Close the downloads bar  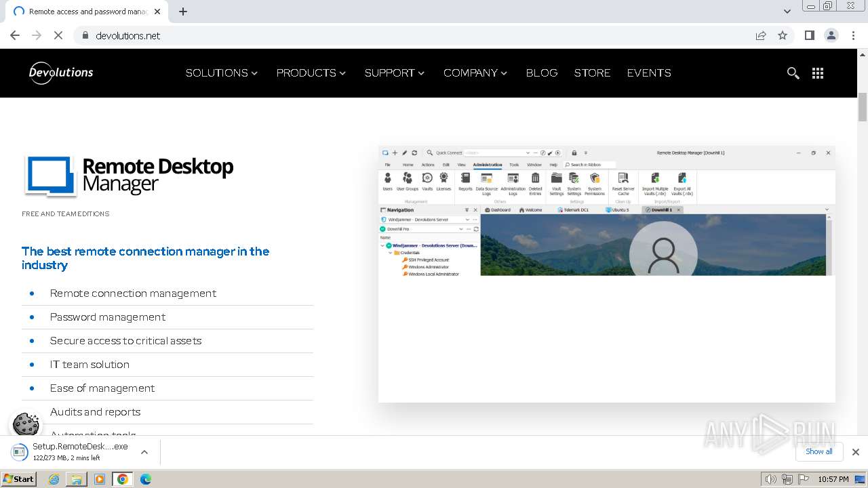pyautogui.click(x=856, y=452)
